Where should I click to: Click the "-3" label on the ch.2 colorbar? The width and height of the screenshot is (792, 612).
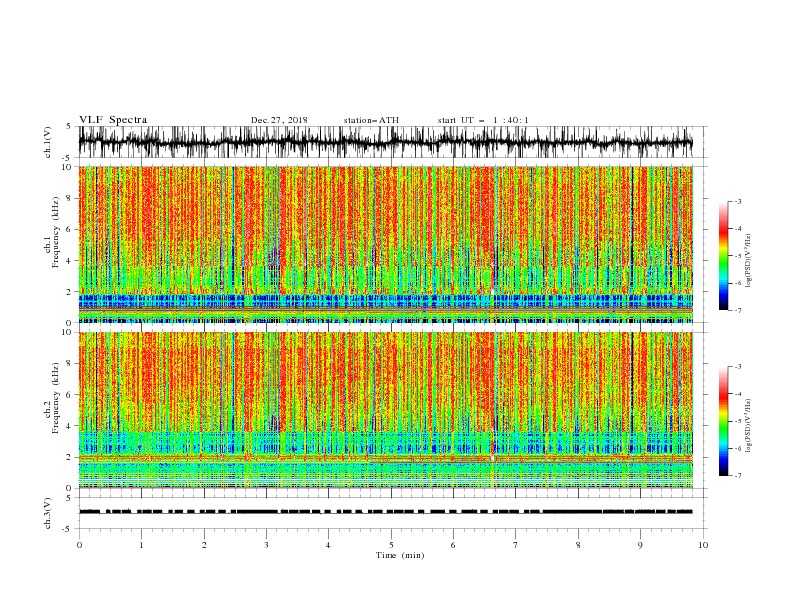pos(738,367)
